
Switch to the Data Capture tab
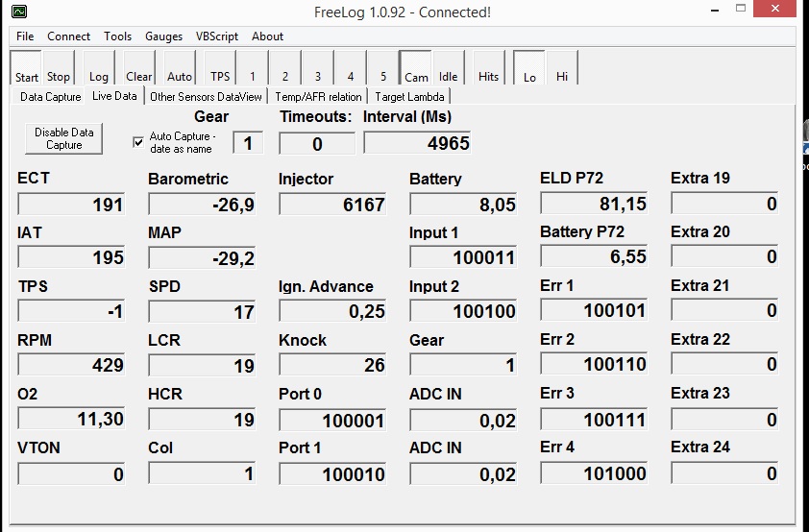[x=51, y=97]
